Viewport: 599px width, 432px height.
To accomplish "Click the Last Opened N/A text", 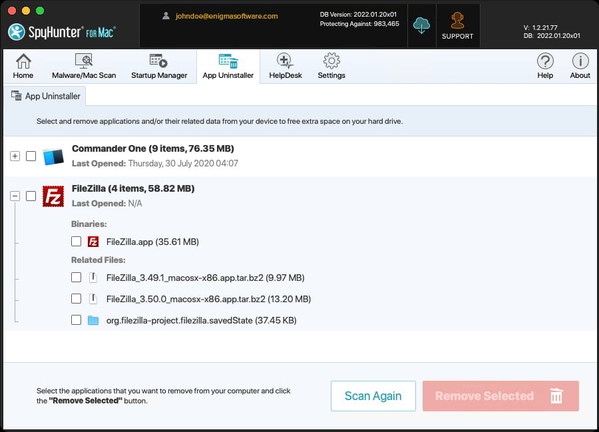I will coord(107,204).
